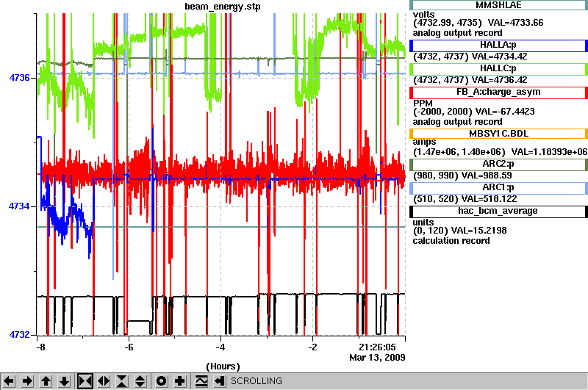Select the HALLA:p curve legend entry
The image size is (588, 390).
pyautogui.click(x=498, y=46)
